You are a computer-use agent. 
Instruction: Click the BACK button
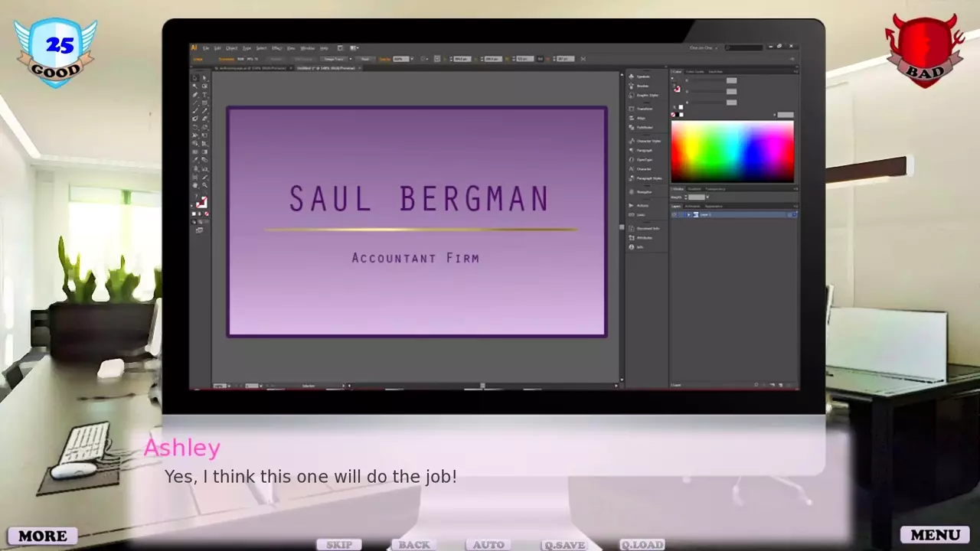pyautogui.click(x=414, y=545)
